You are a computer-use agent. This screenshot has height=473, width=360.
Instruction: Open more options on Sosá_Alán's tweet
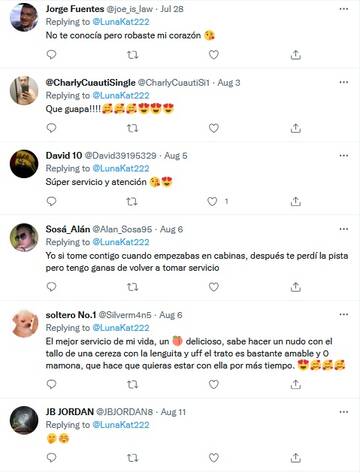[x=344, y=229]
